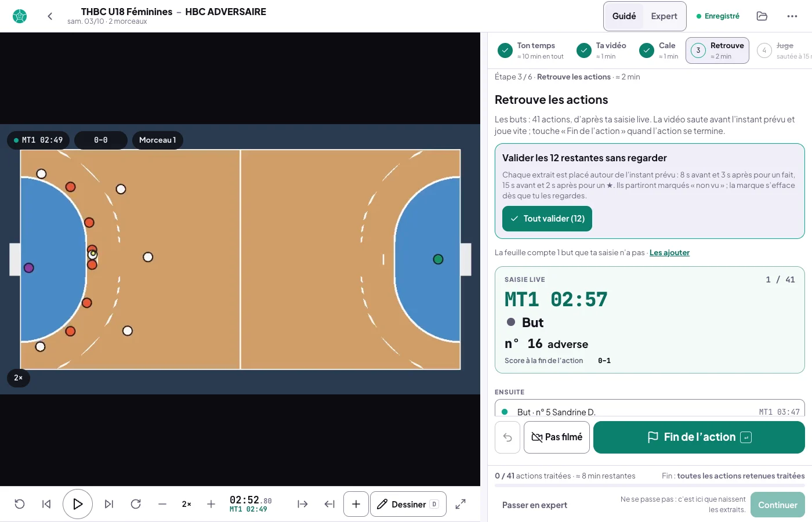Select the green goalkeeper marker
This screenshot has width=812, height=522.
coord(438,259)
